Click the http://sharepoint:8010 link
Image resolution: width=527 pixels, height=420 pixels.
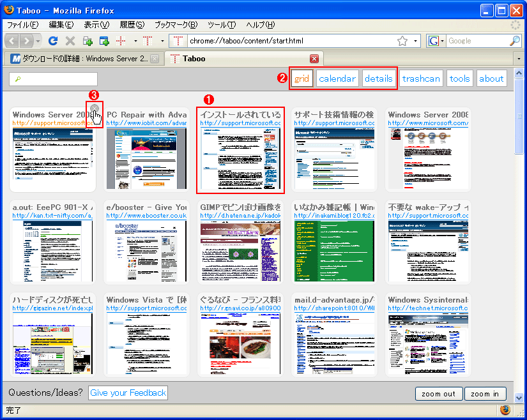click(334, 308)
